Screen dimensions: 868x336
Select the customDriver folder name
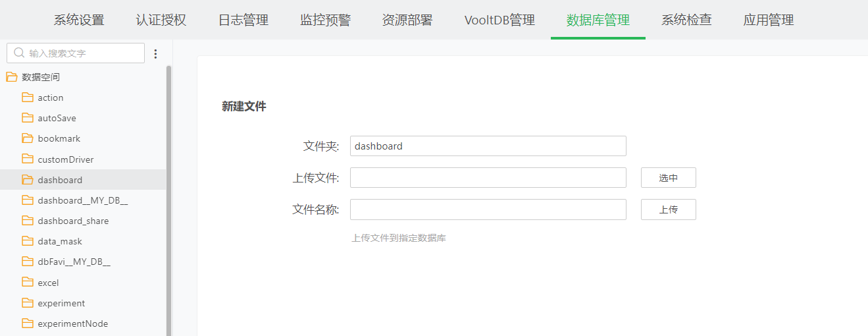coord(66,159)
